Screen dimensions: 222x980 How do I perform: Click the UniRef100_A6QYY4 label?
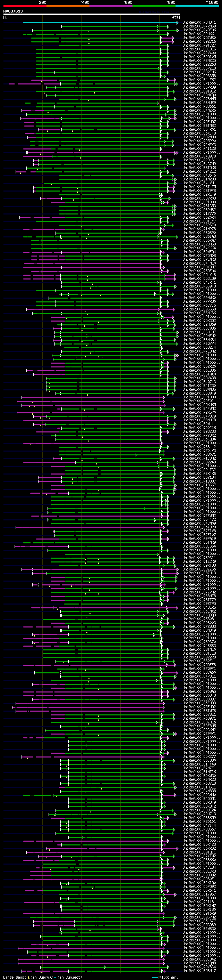tap(199, 343)
